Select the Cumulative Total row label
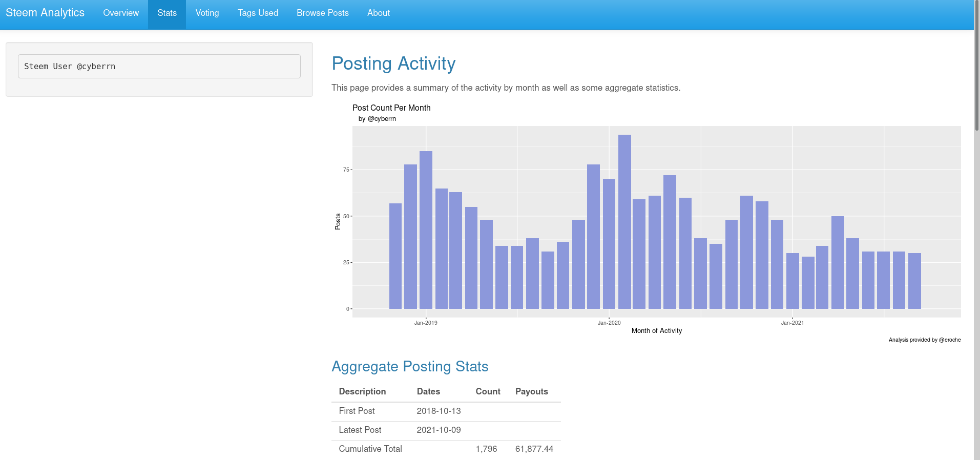The width and height of the screenshot is (980, 460). (370, 449)
